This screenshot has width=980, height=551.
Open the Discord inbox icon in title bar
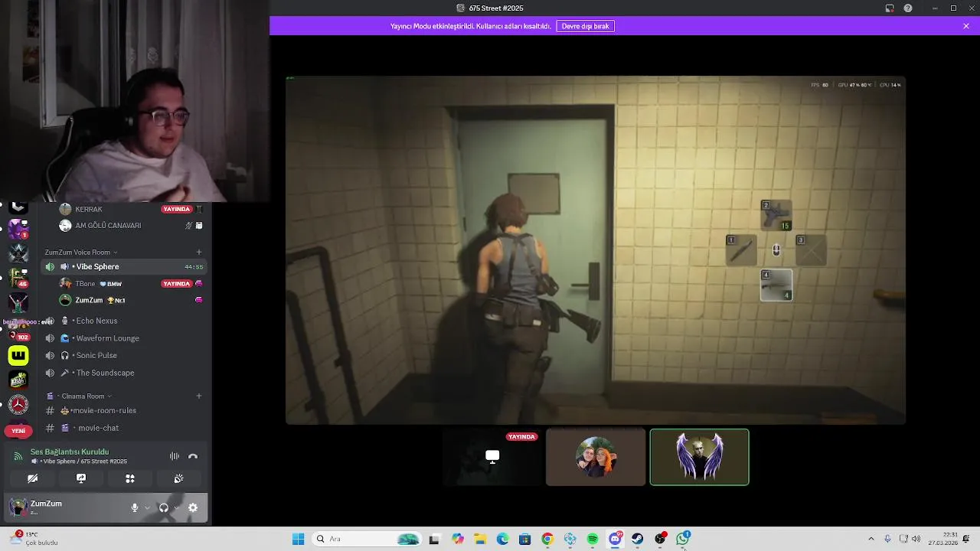pyautogui.click(x=890, y=8)
